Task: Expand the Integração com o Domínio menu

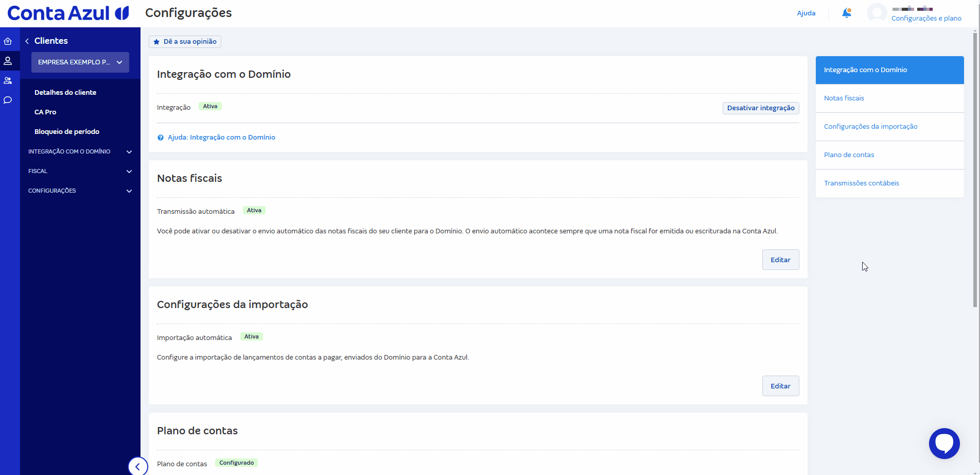Action: [80, 151]
